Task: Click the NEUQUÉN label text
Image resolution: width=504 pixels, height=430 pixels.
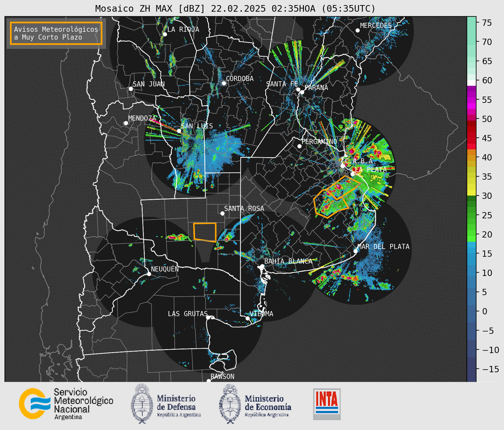Action: coord(165,269)
